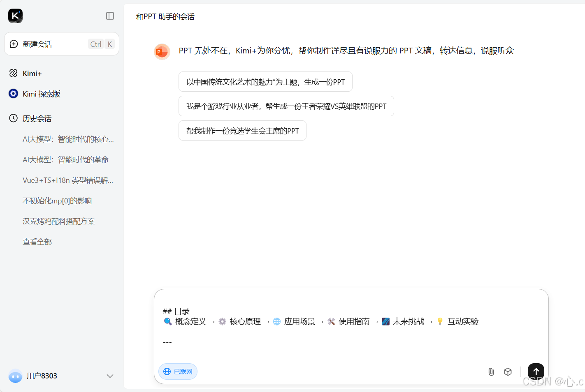Click the 用户8303 avatar icon
The width and height of the screenshot is (585, 392).
point(16,376)
